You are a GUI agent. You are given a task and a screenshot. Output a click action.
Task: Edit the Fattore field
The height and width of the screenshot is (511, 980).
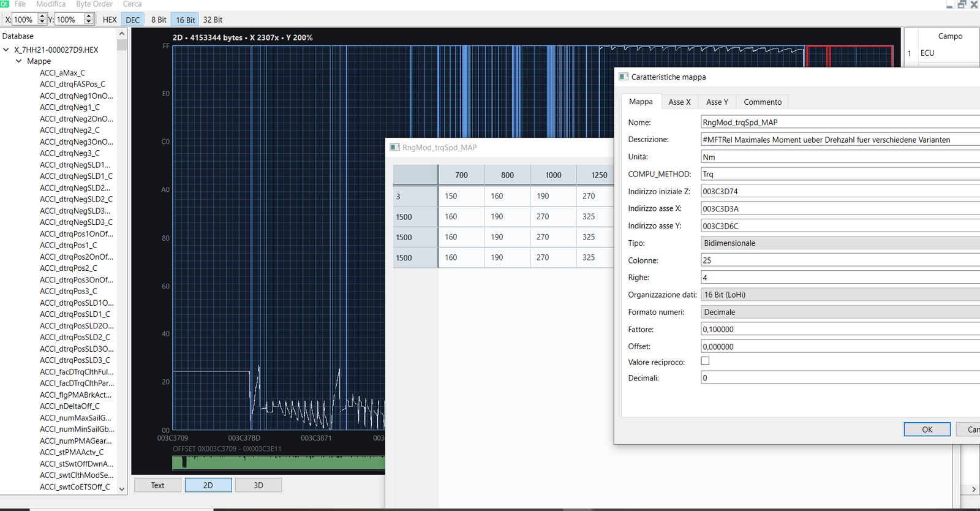(840, 329)
